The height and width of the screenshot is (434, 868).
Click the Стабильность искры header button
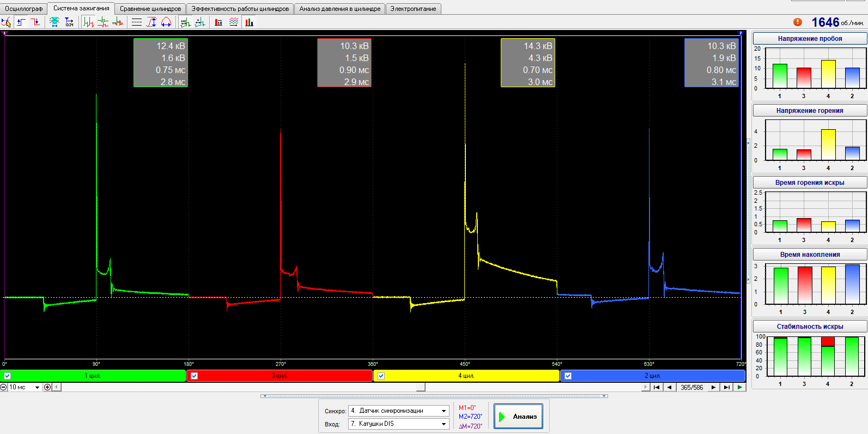810,327
